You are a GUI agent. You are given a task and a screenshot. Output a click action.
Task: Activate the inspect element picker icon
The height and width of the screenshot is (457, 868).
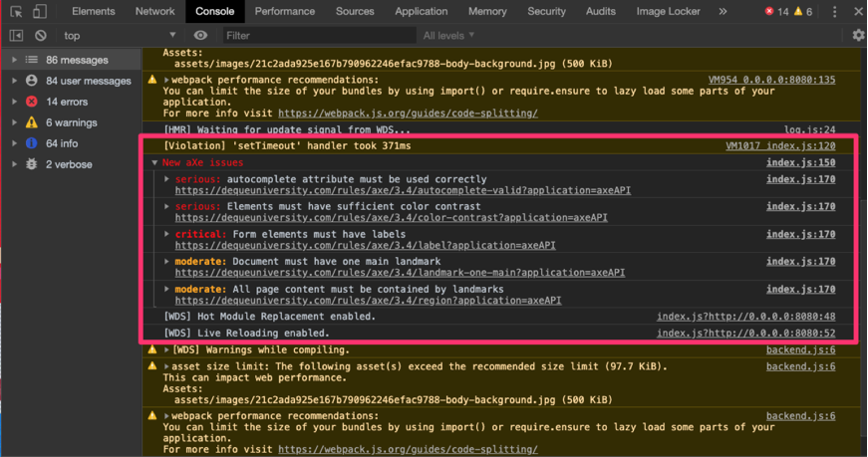16,12
